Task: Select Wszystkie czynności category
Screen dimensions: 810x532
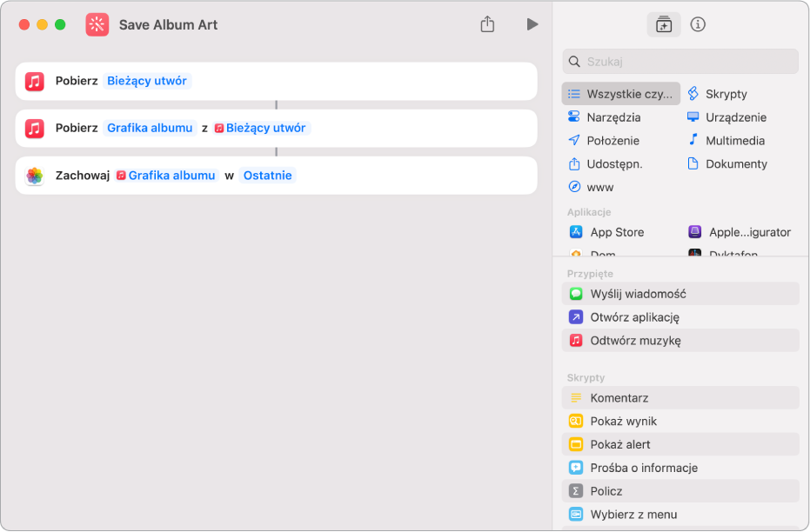Action: (x=621, y=94)
